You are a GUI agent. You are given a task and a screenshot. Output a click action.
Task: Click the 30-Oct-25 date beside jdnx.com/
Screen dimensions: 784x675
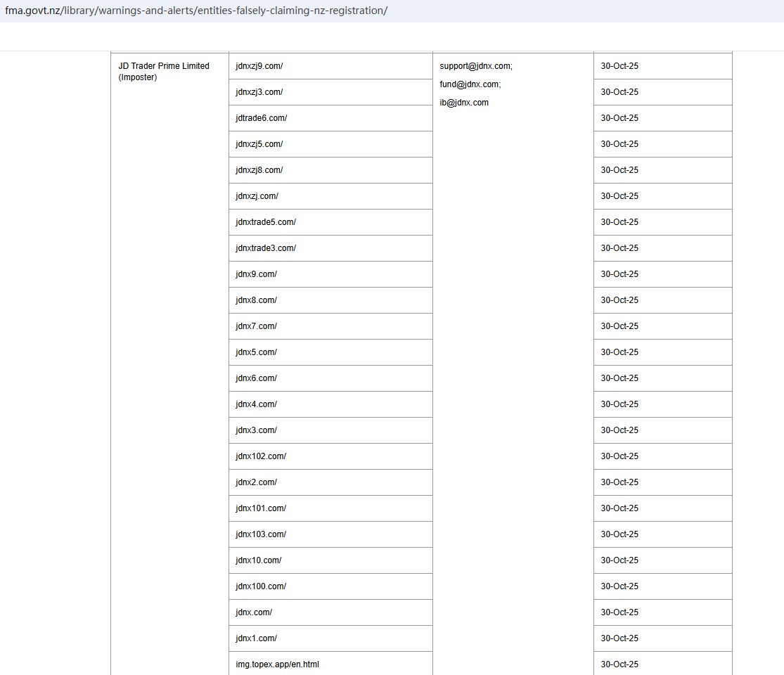point(619,612)
